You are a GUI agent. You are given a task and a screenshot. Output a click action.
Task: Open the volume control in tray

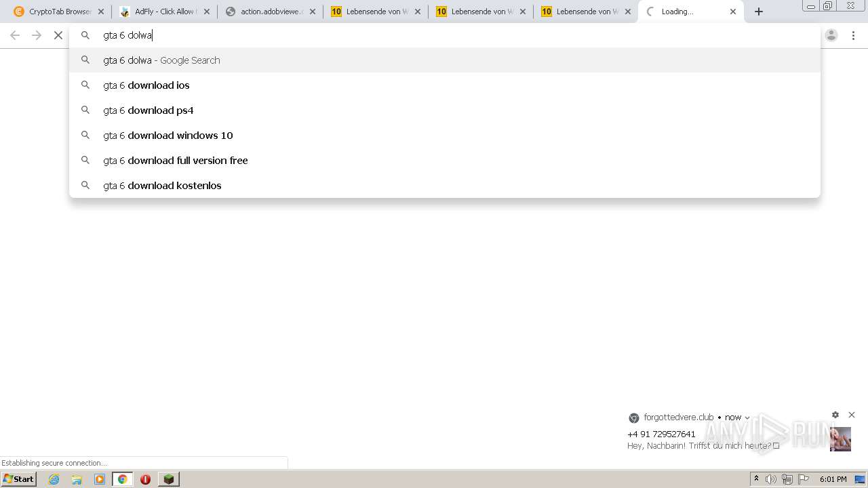click(x=771, y=479)
